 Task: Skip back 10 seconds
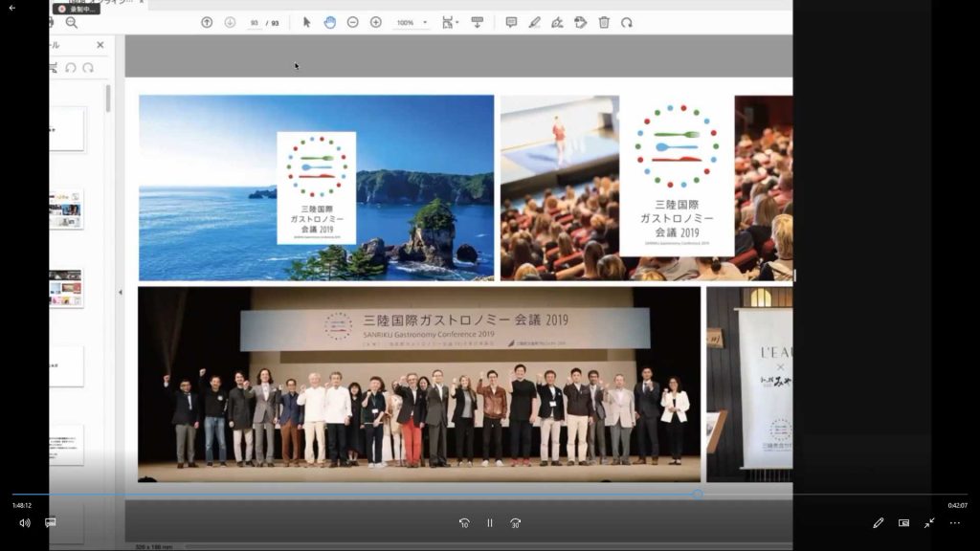pos(464,523)
